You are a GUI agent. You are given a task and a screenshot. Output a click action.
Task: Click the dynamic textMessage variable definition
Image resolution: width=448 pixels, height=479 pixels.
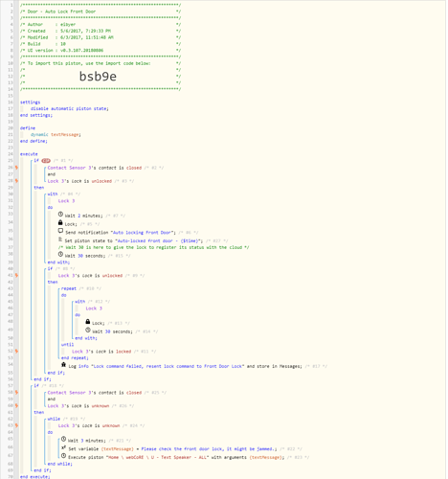56,134
